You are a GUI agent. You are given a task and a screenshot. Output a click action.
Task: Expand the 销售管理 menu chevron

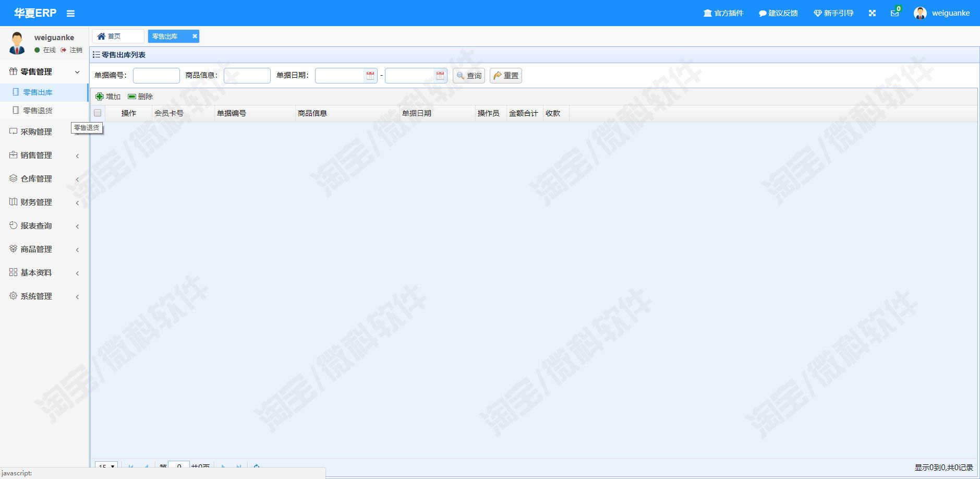click(77, 156)
